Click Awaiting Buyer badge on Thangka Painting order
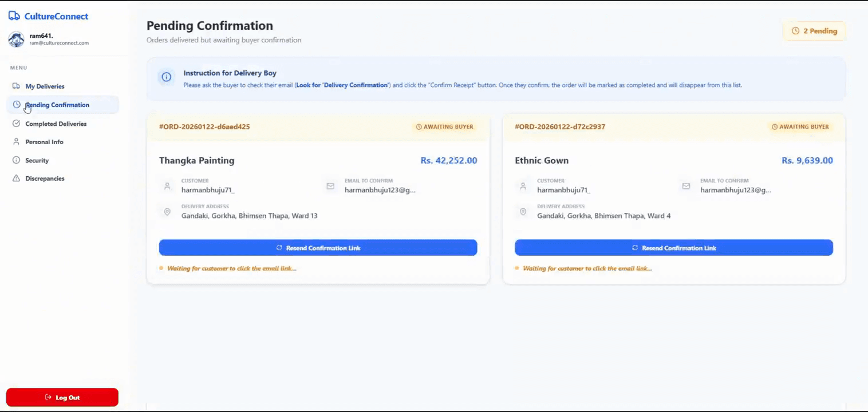 pyautogui.click(x=444, y=126)
